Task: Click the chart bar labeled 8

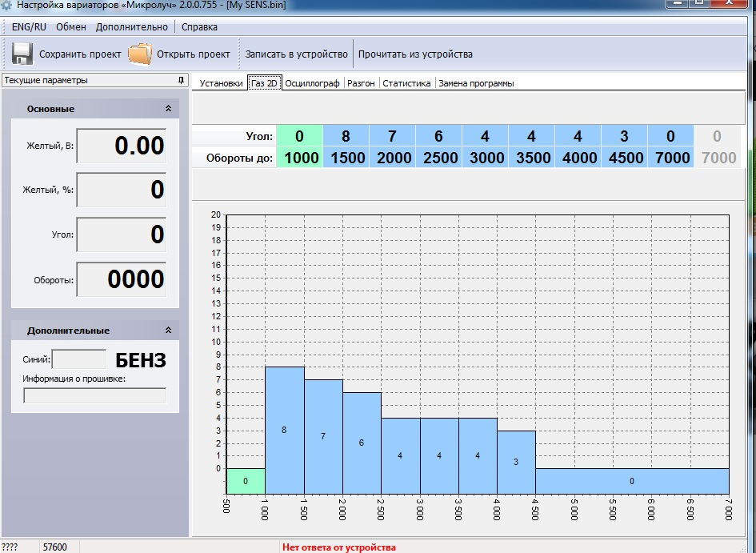Action: (x=284, y=430)
